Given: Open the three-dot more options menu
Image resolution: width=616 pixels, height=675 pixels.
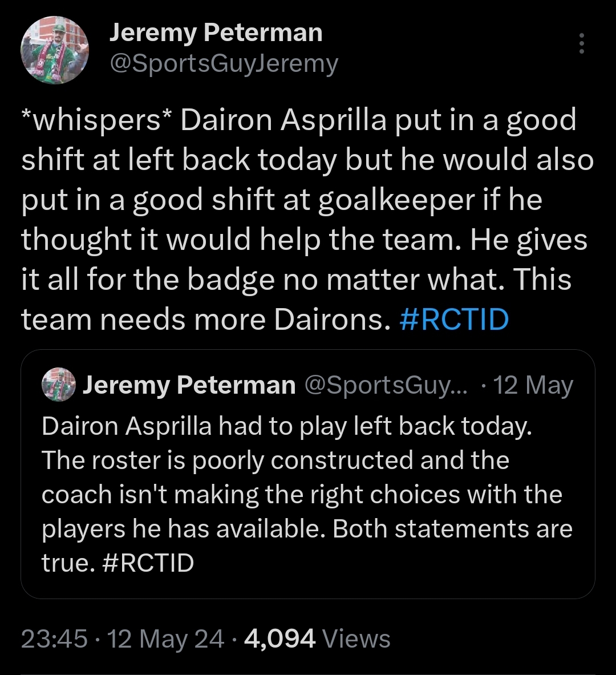Looking at the screenshot, I should pos(582,43).
